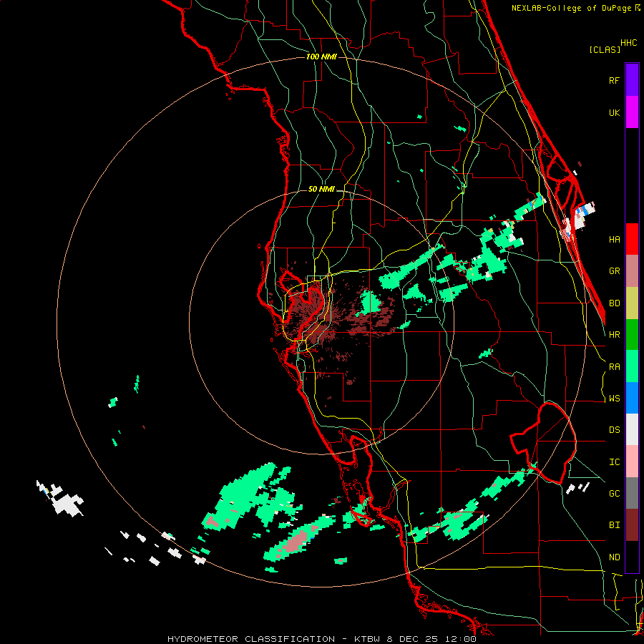The width and height of the screenshot is (644, 644).
Task: Click the BD legend label
Action: coord(614,303)
